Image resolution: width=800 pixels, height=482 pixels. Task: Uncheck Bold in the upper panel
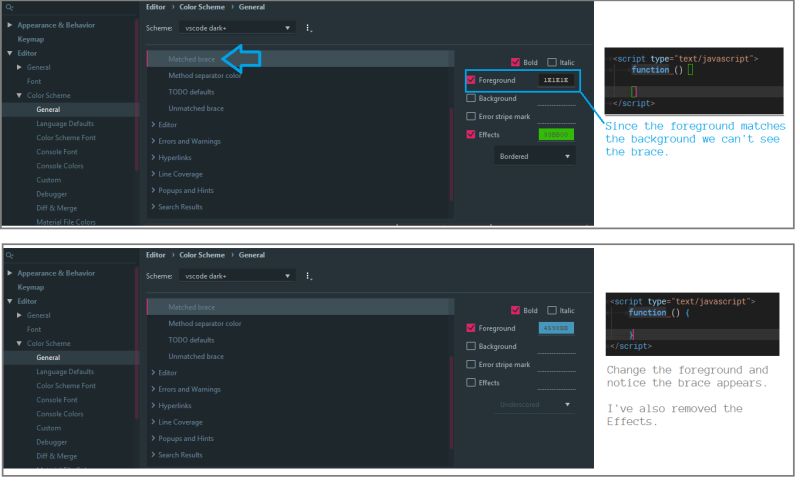515,62
